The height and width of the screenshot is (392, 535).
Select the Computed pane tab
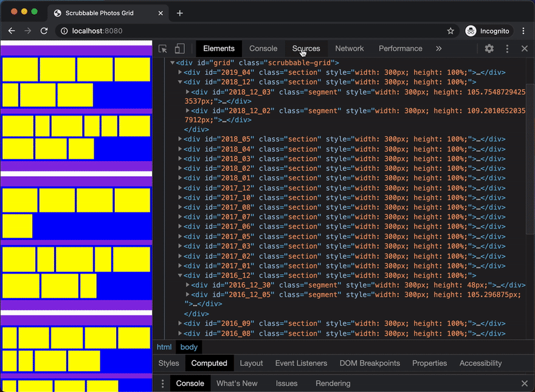tap(209, 363)
